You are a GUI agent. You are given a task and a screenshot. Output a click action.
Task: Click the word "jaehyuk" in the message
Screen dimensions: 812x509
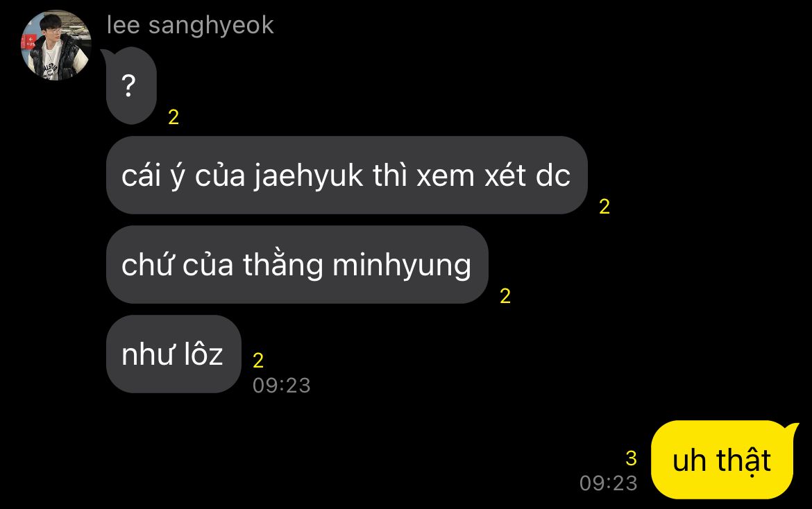pyautogui.click(x=308, y=176)
